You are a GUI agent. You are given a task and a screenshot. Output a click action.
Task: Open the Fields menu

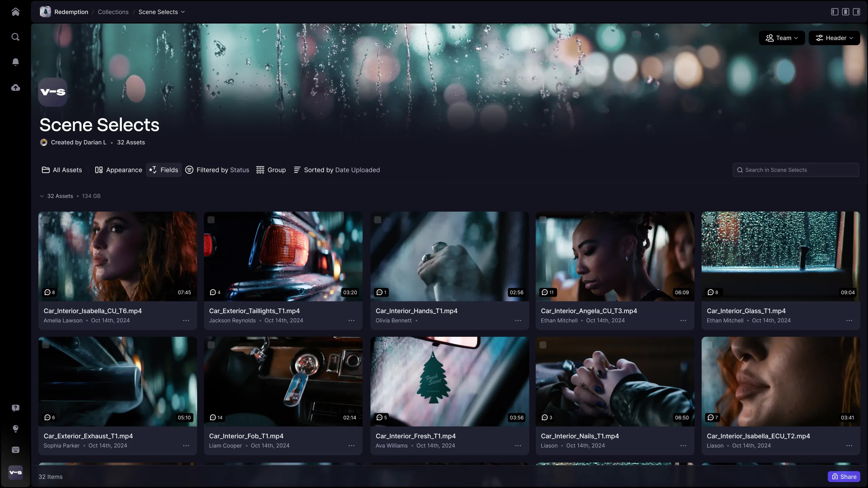(164, 170)
